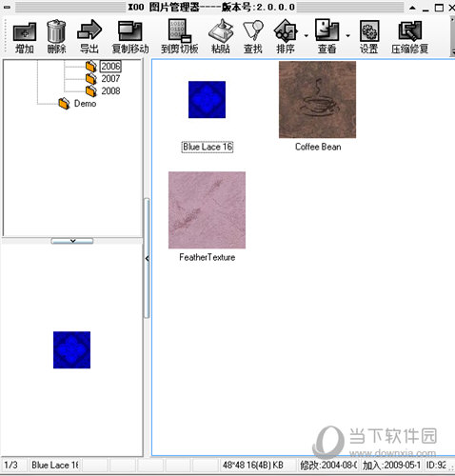This screenshot has height=476, width=455.
Task: Select the 2007 folder in the tree
Action: point(110,78)
